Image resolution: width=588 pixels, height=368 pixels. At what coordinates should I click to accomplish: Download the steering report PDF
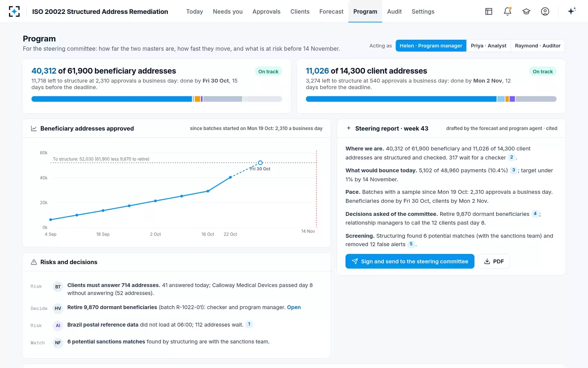(x=494, y=261)
